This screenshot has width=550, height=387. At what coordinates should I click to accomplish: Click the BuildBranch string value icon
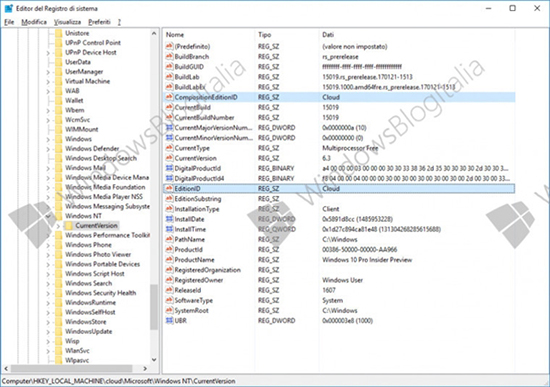click(169, 56)
